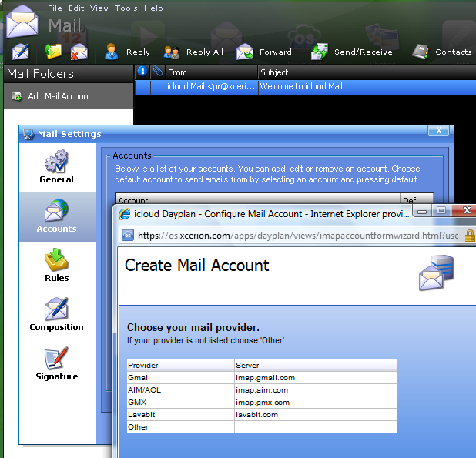Click the Server column header
476x458 pixels.
pyautogui.click(x=316, y=365)
